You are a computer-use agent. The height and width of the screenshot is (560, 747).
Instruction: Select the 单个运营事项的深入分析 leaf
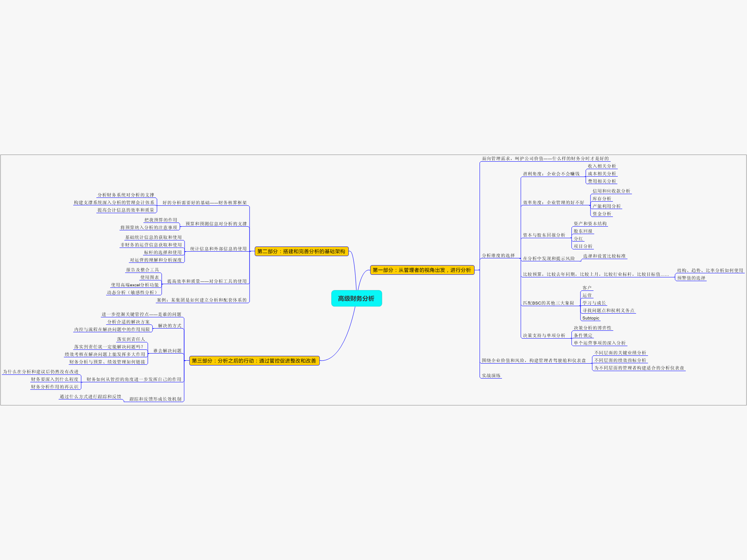click(599, 343)
